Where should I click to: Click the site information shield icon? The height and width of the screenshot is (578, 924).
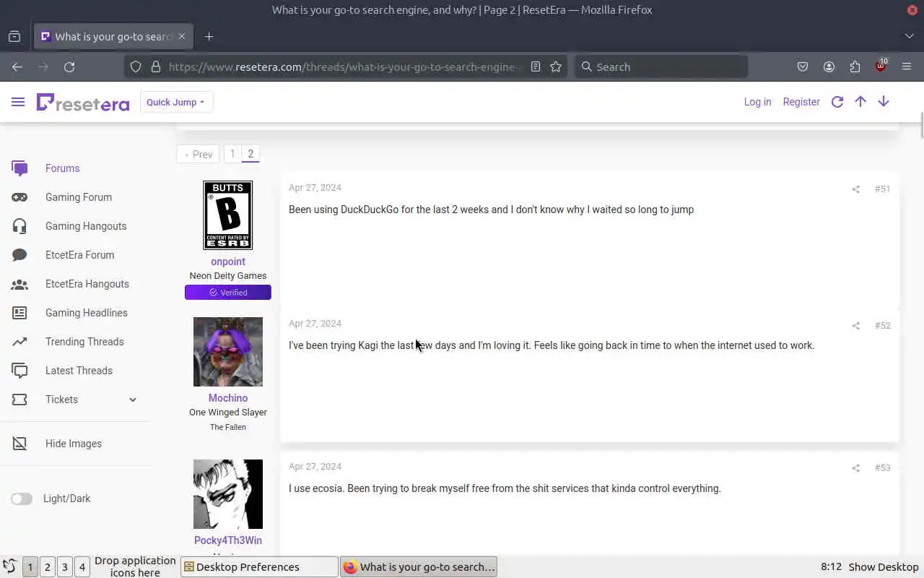pyautogui.click(x=135, y=66)
